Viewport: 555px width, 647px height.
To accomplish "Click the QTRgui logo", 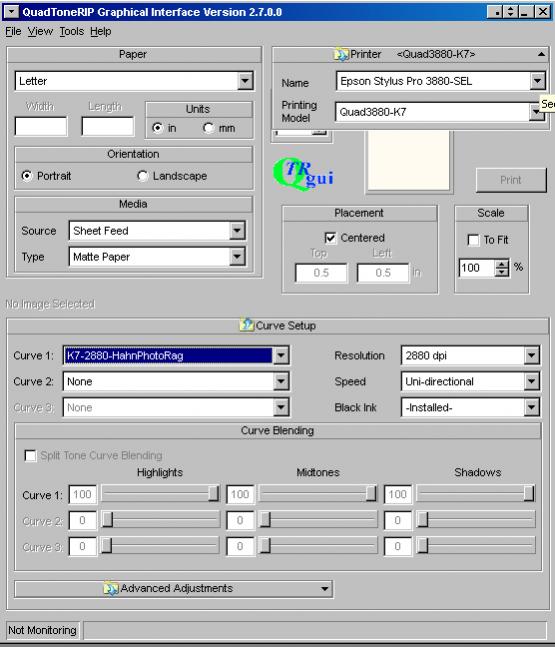I will [x=303, y=174].
